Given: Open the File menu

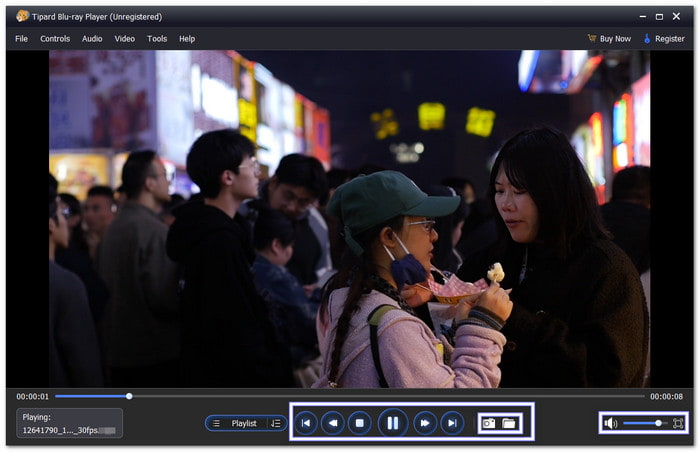Looking at the screenshot, I should coord(21,38).
